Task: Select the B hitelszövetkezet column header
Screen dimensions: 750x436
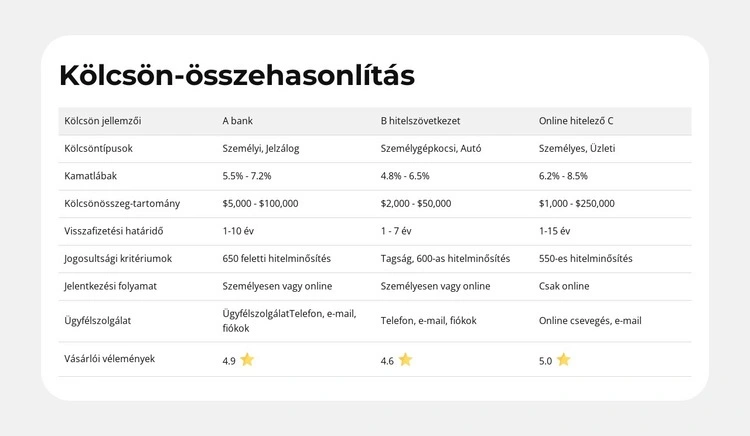Action: click(x=420, y=121)
